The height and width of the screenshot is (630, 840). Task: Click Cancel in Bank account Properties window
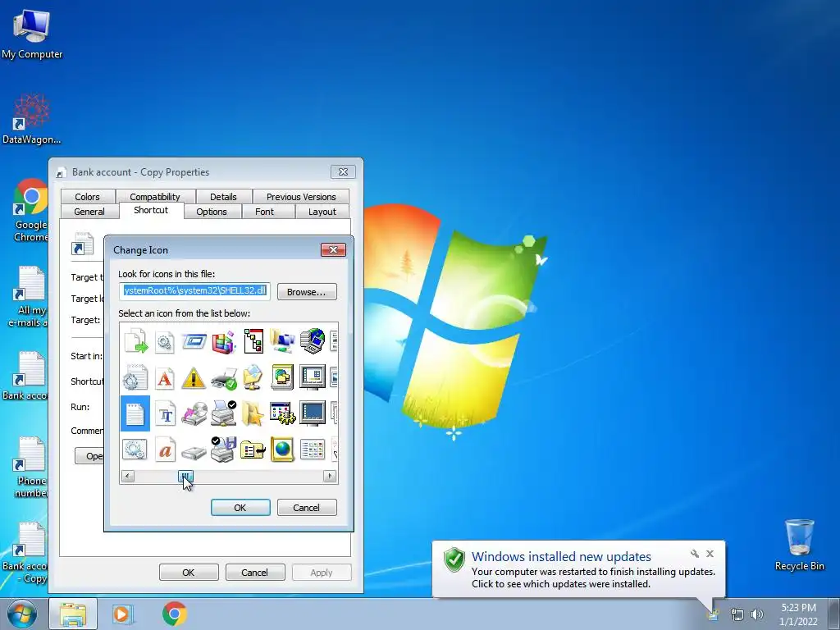pos(254,572)
